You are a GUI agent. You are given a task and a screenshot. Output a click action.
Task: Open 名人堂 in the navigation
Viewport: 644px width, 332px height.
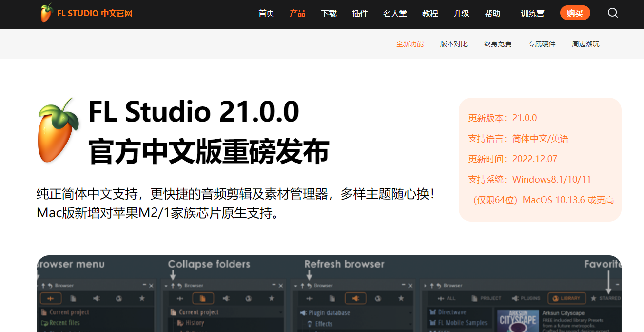click(395, 14)
